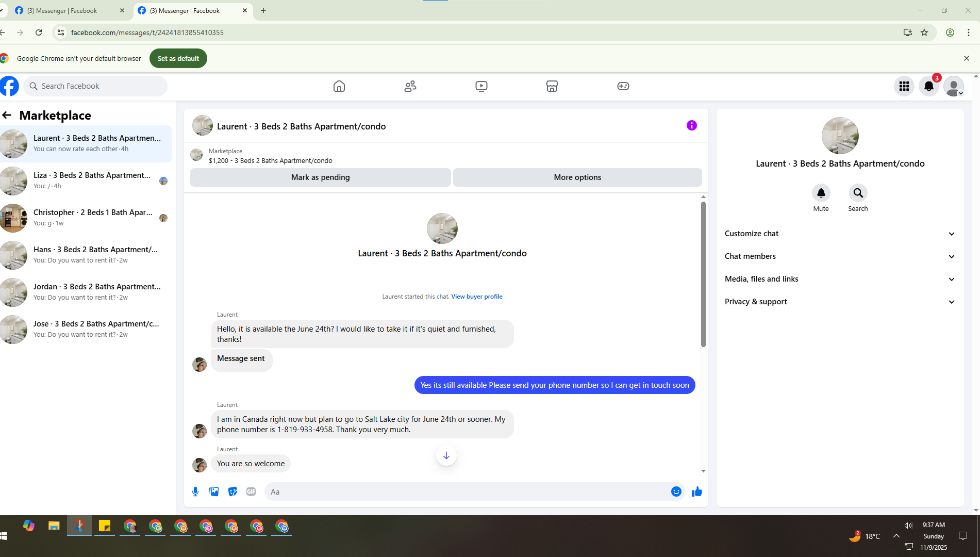The height and width of the screenshot is (557, 980).
Task: Close the first Messenger browser tab
Action: pyautogui.click(x=122, y=10)
